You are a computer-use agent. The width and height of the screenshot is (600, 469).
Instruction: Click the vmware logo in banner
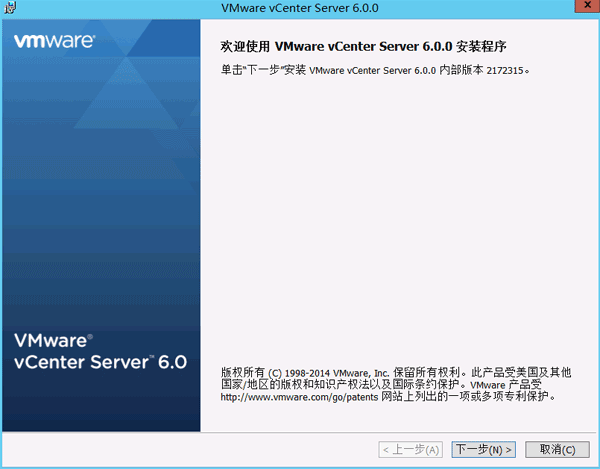click(55, 41)
